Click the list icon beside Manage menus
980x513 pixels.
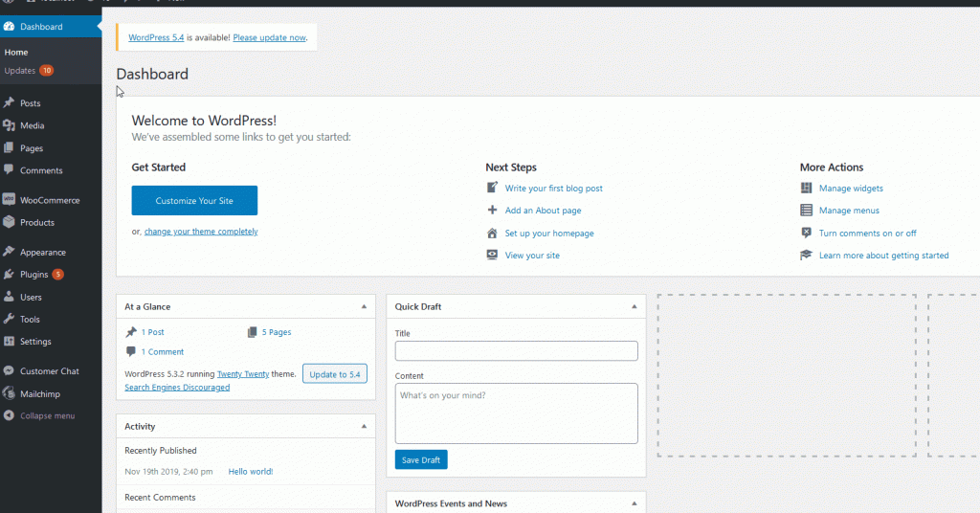point(806,210)
